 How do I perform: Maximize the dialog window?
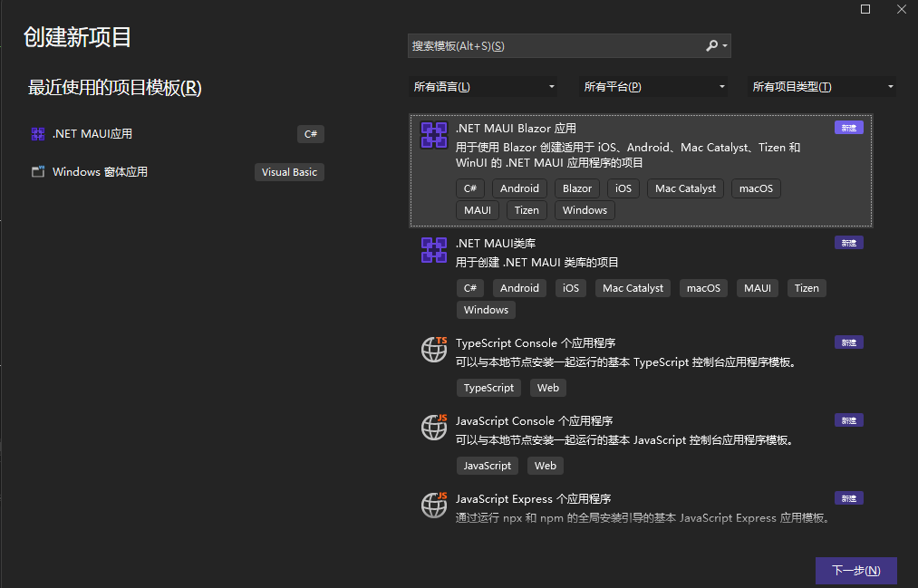(865, 9)
